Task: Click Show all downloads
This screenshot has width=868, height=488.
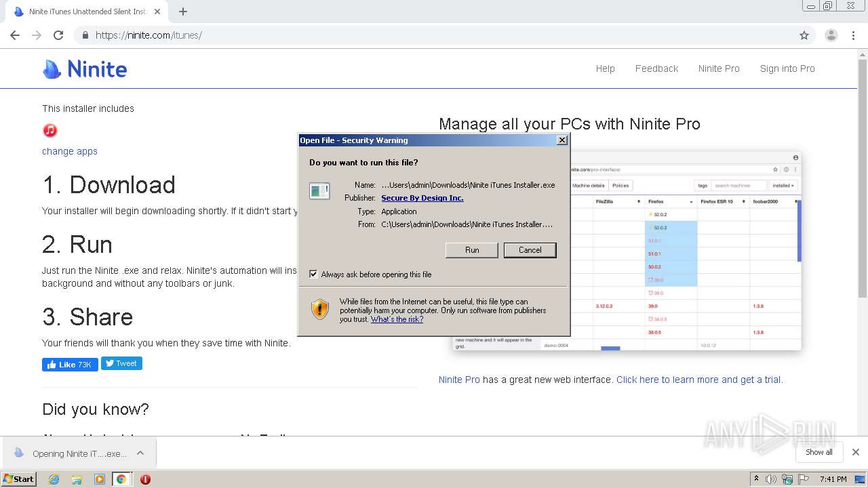Action: [x=819, y=452]
